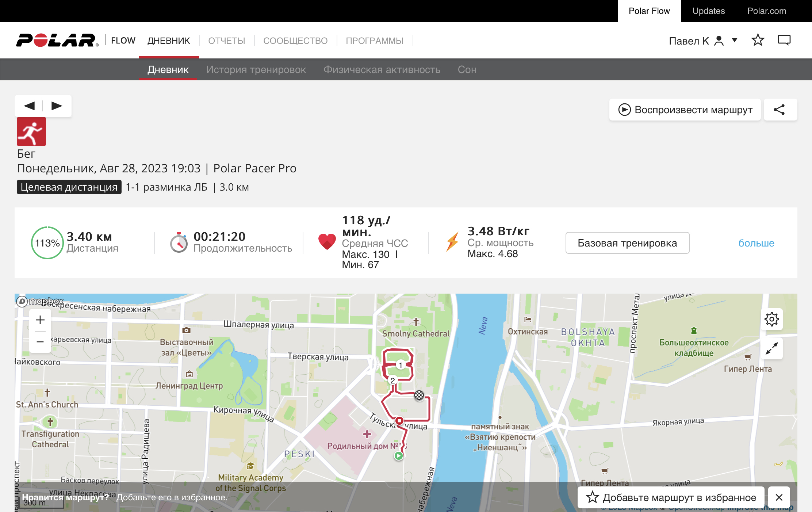Open favorites star icon in header
The image size is (812, 512).
(x=758, y=40)
